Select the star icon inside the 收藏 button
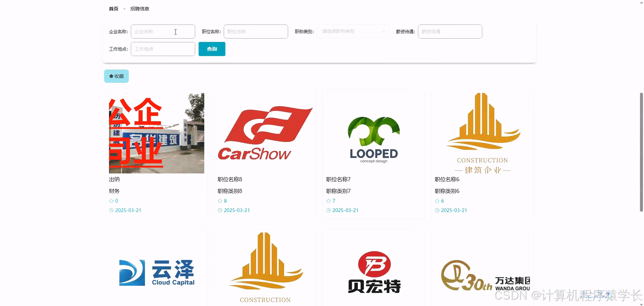 click(x=111, y=76)
